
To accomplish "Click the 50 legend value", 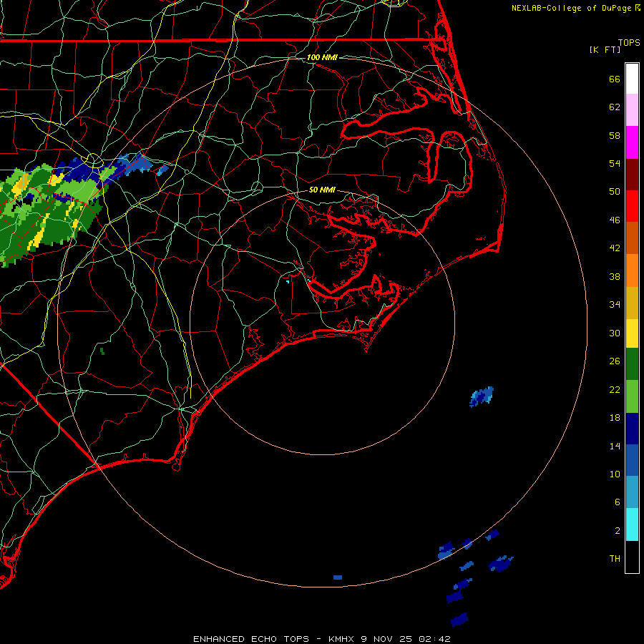I will [615, 192].
